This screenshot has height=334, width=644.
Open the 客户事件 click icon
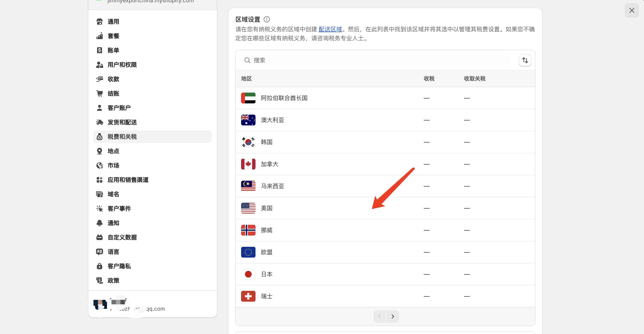click(100, 209)
